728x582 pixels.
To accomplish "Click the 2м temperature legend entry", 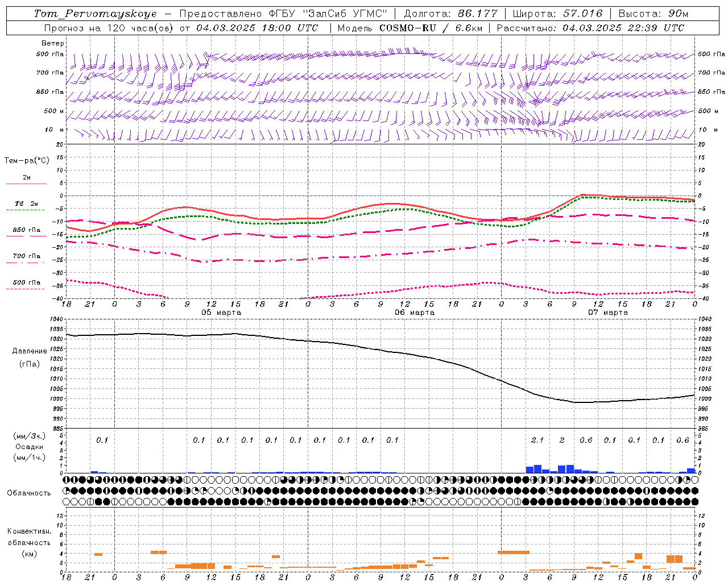I will coord(26,178).
